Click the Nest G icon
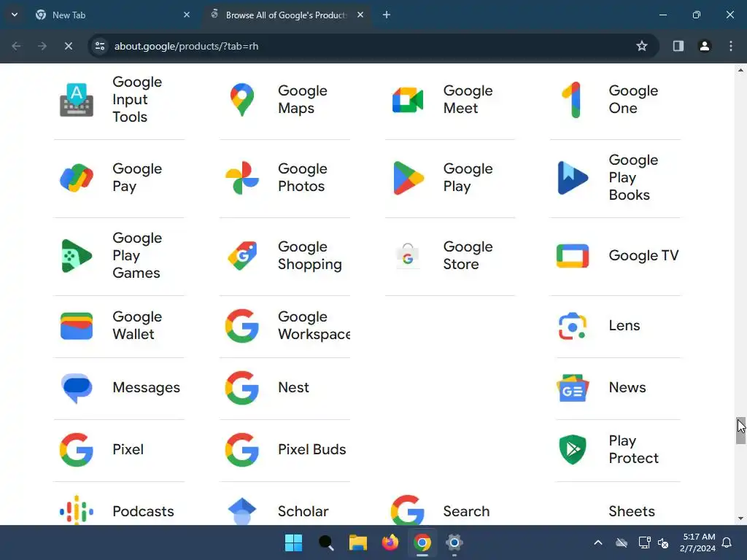This screenshot has width=747, height=560. (x=242, y=388)
